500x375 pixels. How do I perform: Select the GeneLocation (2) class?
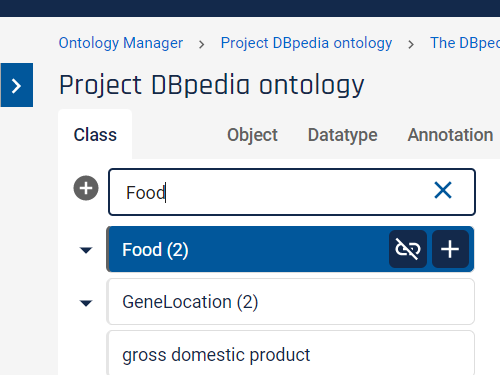point(290,302)
